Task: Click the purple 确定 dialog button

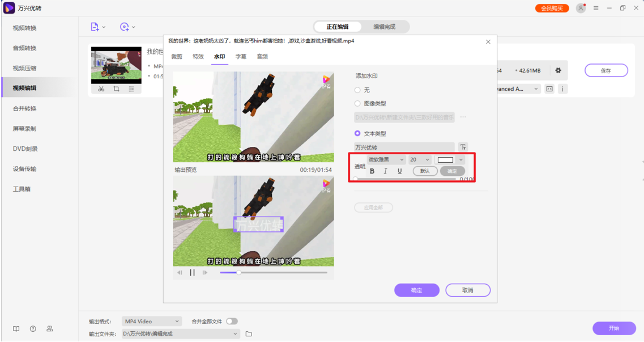Action: (417, 290)
